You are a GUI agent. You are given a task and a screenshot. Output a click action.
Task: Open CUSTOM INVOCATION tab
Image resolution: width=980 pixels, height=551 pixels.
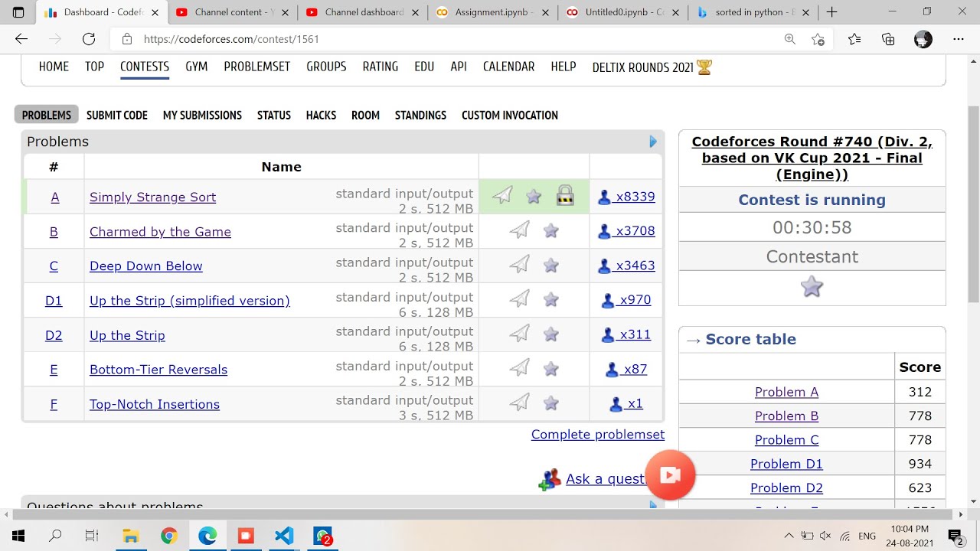click(x=510, y=115)
